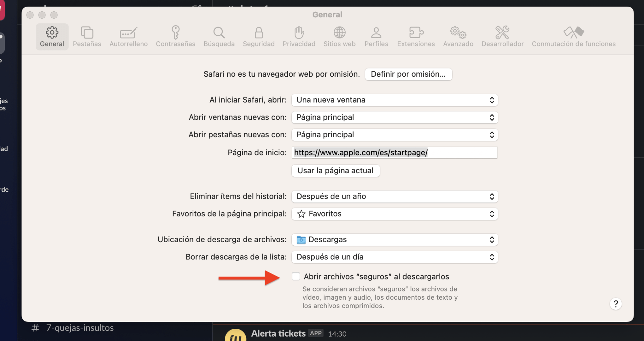Click Alerta tickets sender name in Slack
644x341 pixels.
tap(278, 333)
